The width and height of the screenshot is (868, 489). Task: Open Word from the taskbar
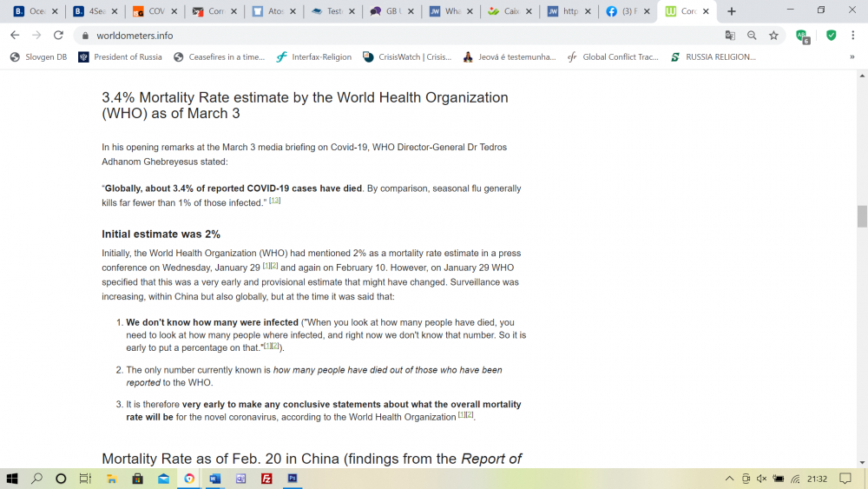(x=215, y=479)
